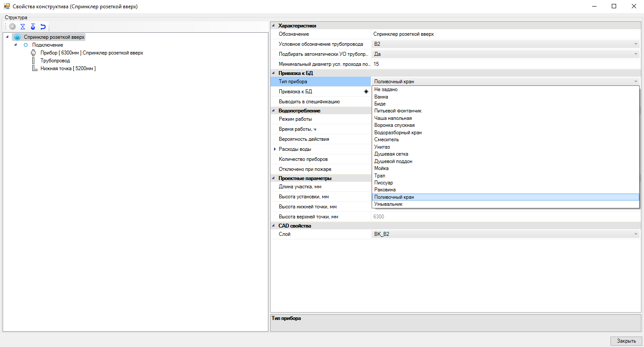Open the Слой BK_B2 dropdown

[x=636, y=234]
